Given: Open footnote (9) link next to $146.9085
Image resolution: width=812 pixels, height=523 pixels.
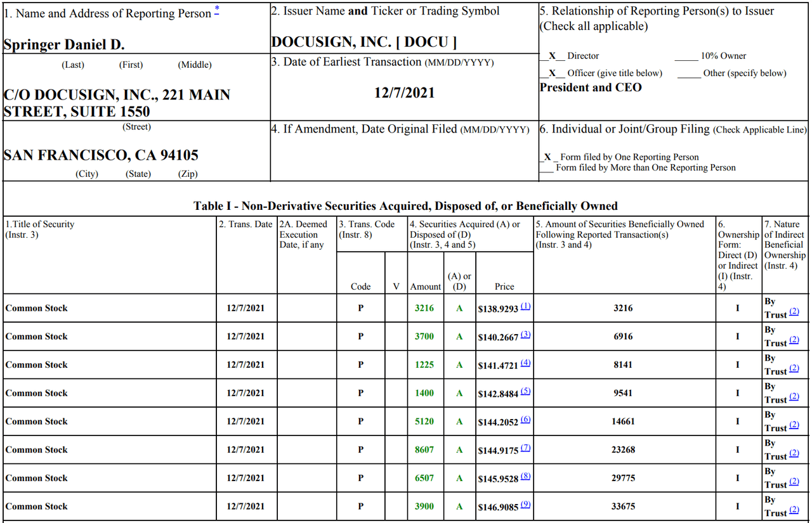Looking at the screenshot, I should coord(525,505).
